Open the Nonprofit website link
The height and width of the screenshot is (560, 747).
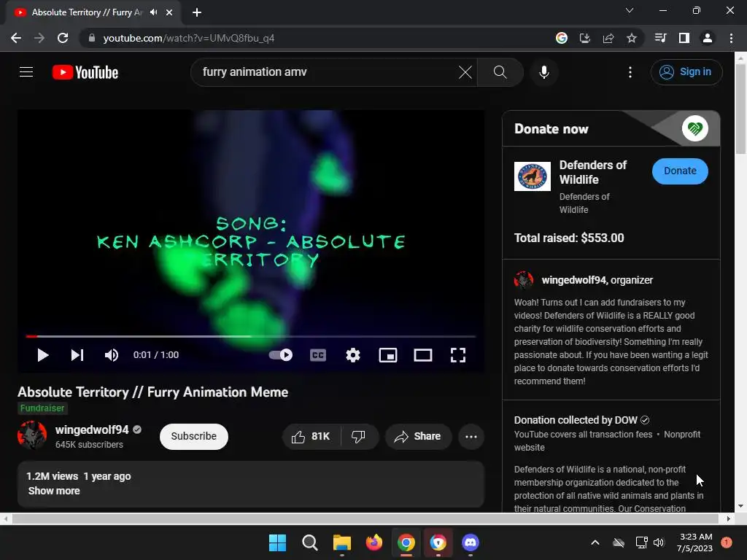[x=607, y=441]
